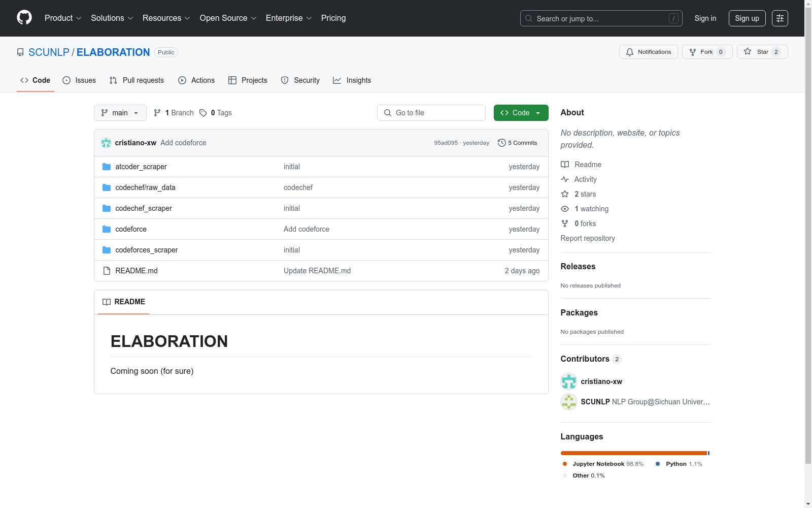Open cristiano-xw contributor profile name
Viewport: 812px width, 508px height.
[601, 382]
